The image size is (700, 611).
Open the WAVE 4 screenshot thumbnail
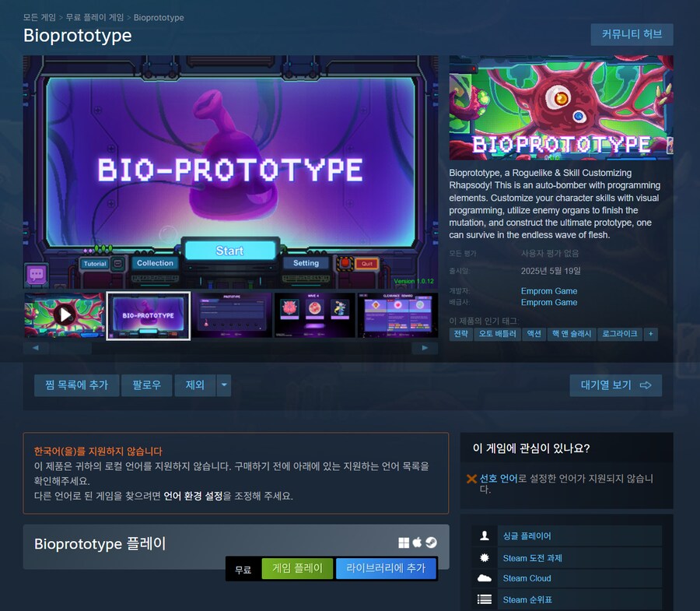click(314, 315)
